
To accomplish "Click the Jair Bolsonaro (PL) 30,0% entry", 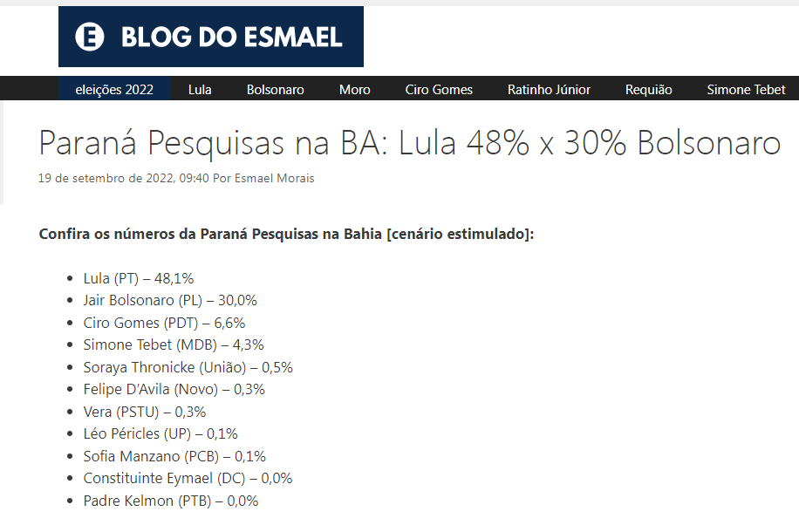I will click(x=170, y=300).
